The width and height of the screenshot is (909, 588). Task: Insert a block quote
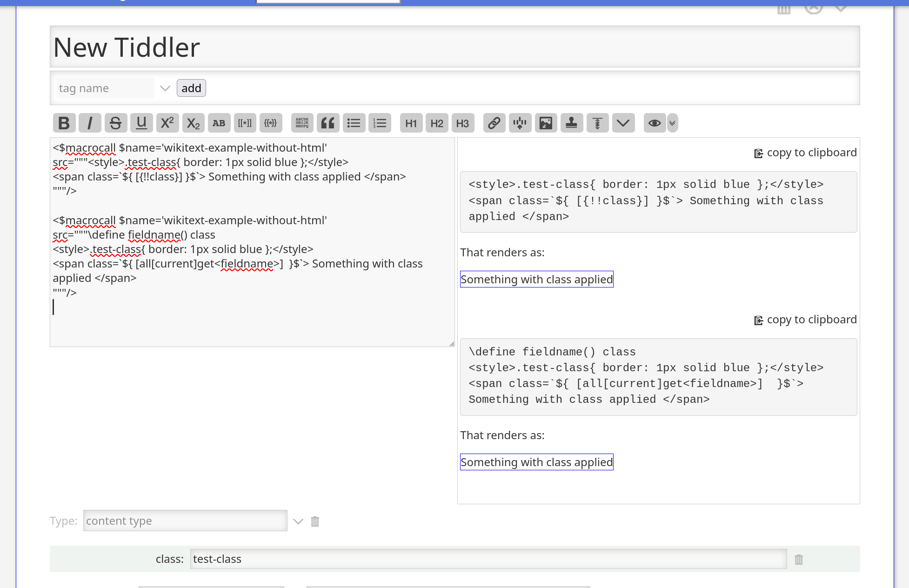(x=328, y=123)
